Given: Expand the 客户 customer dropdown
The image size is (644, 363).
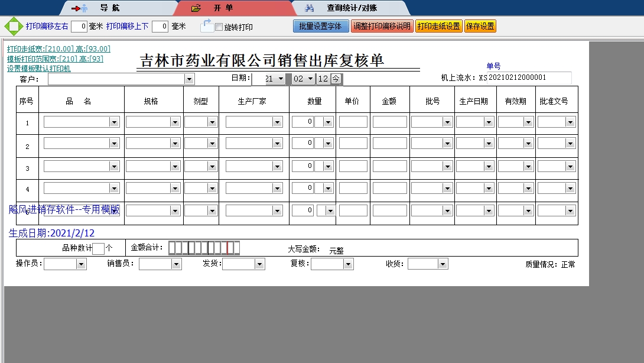Looking at the screenshot, I should click(x=189, y=79).
